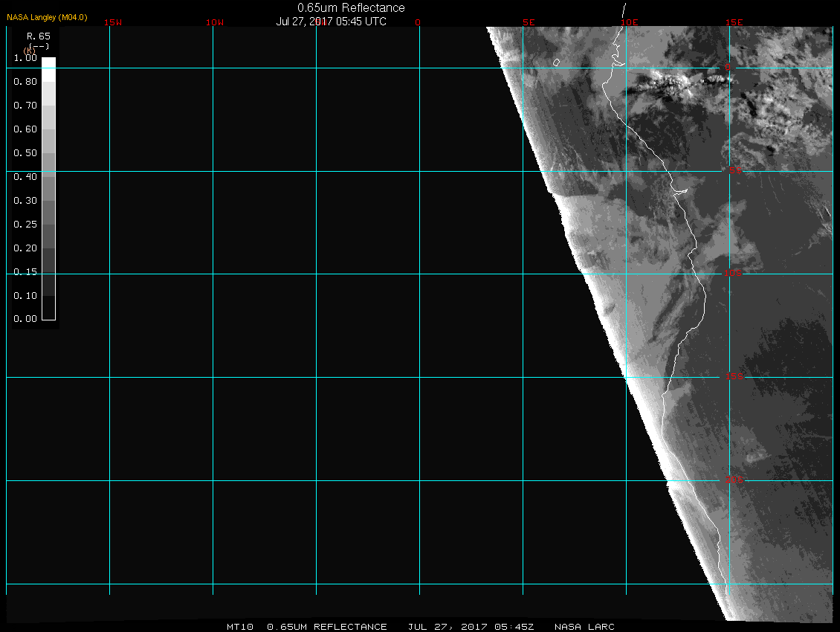Click the "NASA LARC" caption text
The image size is (840, 632).
pos(584,626)
